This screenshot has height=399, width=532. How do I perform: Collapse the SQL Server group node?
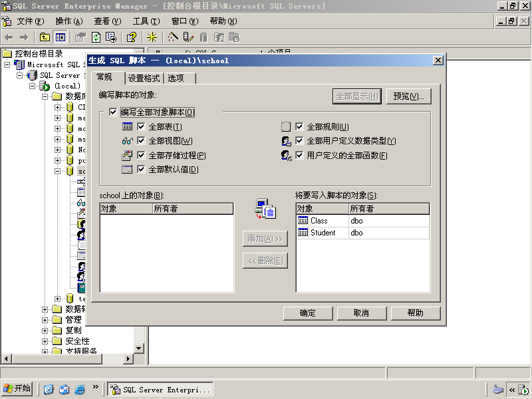tap(20, 75)
